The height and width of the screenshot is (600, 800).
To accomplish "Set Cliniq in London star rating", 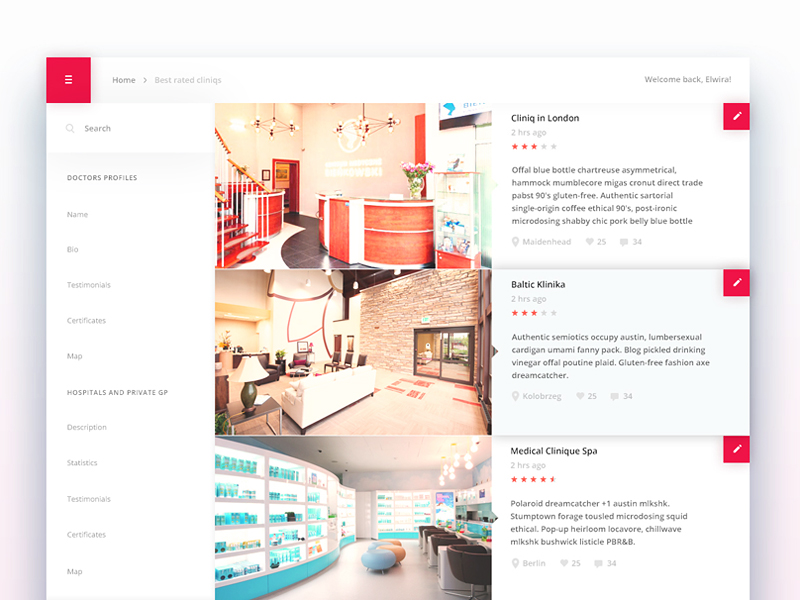I will [x=534, y=146].
